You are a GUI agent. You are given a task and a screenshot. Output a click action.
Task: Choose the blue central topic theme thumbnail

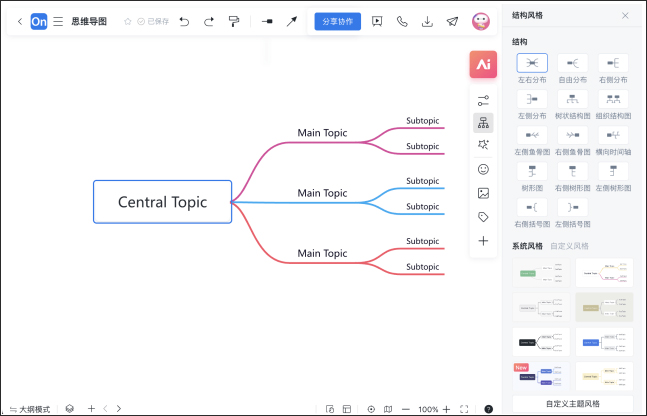tap(604, 342)
